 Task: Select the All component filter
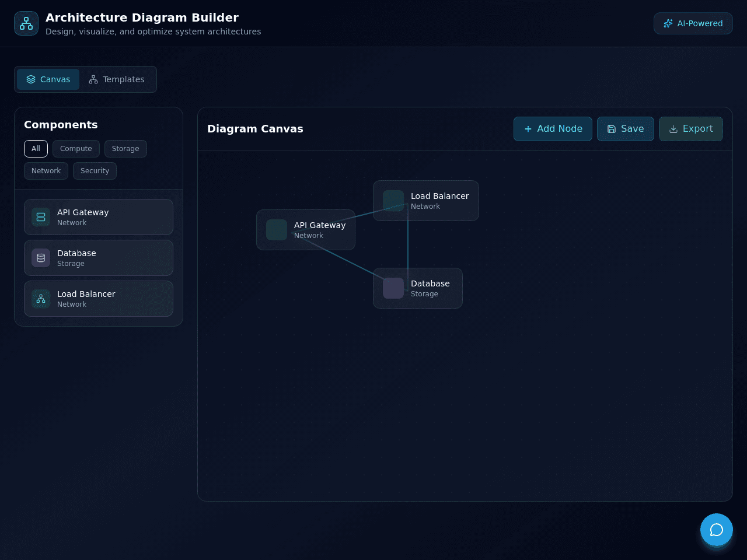[x=36, y=149]
